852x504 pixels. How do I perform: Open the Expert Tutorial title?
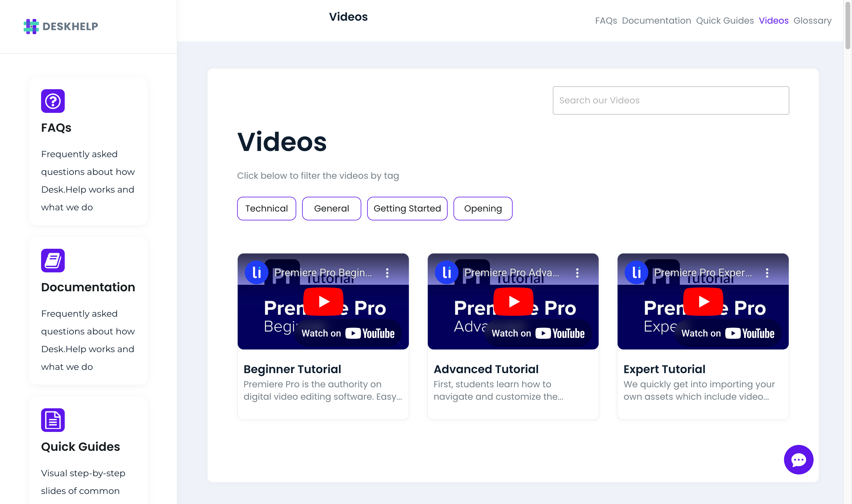664,369
